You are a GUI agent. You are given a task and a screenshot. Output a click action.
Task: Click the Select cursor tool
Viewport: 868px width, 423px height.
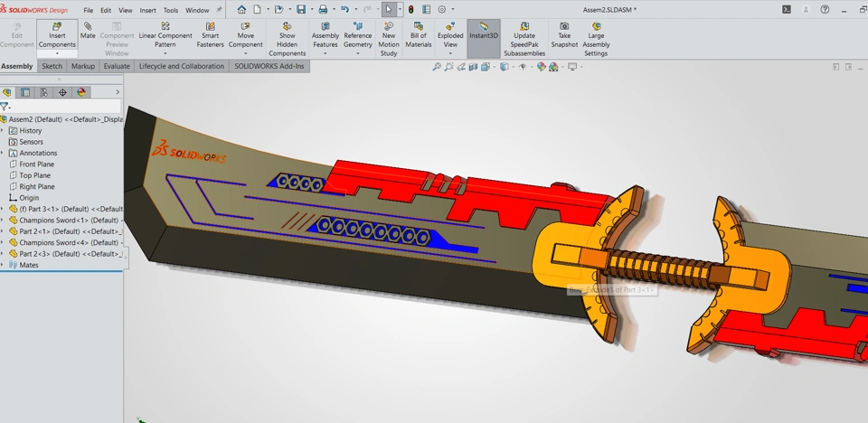[x=389, y=9]
